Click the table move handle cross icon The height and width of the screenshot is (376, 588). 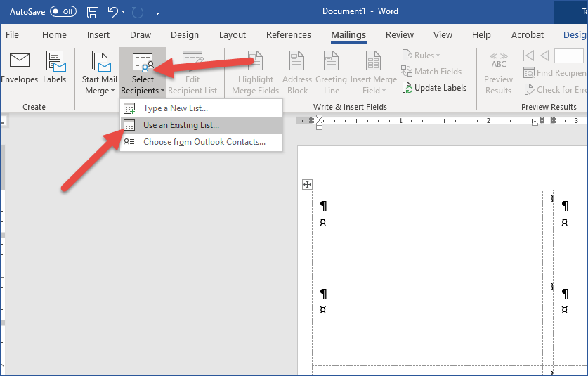(x=307, y=184)
